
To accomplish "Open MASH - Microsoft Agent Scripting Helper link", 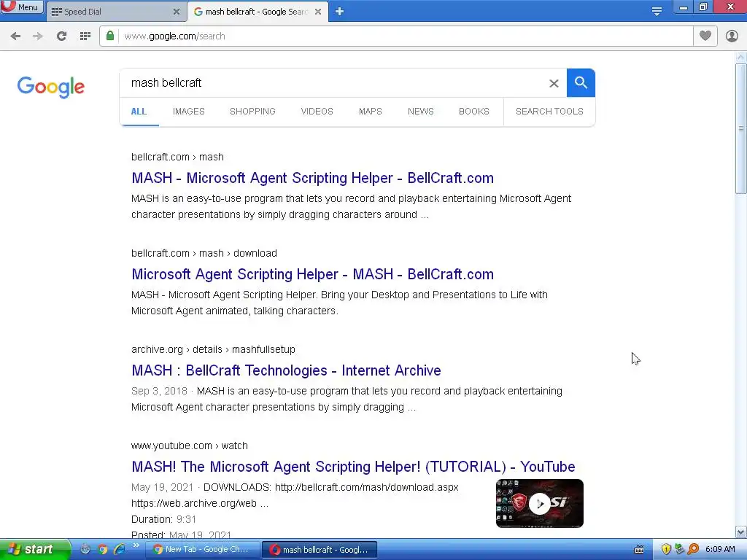I will tap(312, 178).
